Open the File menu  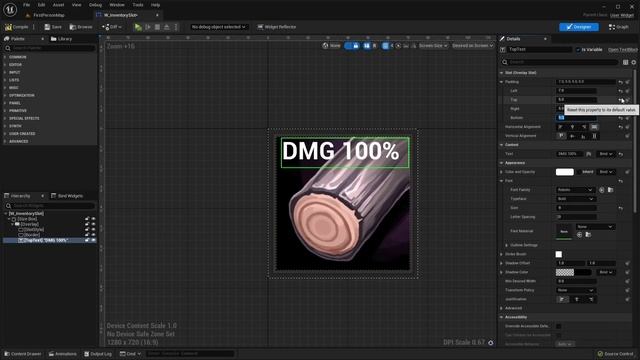(27, 5)
